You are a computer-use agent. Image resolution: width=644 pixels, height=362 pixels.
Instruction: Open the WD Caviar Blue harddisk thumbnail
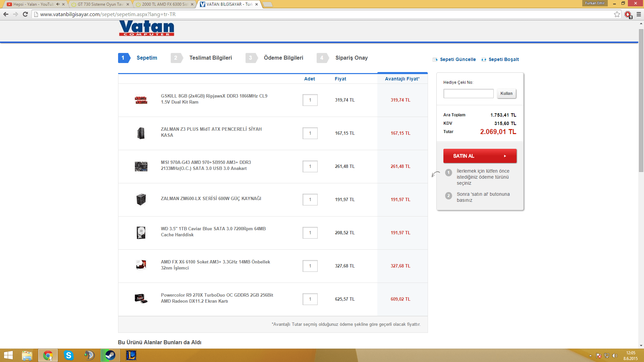pos(141,233)
